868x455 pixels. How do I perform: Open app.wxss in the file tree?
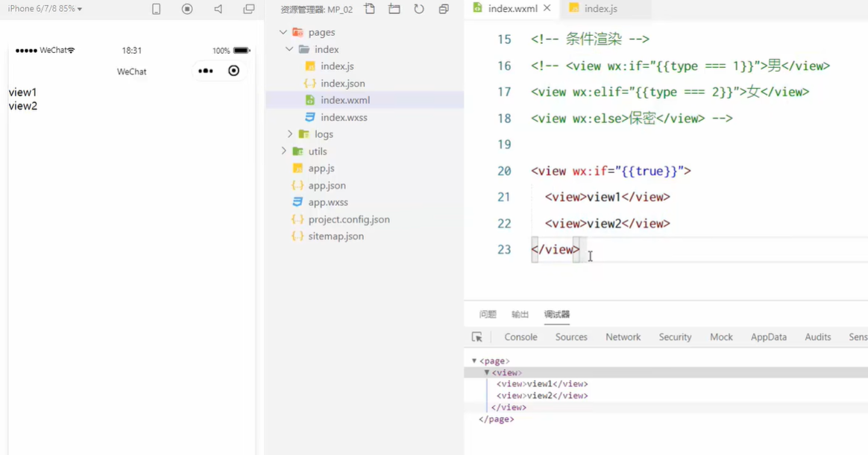point(327,202)
